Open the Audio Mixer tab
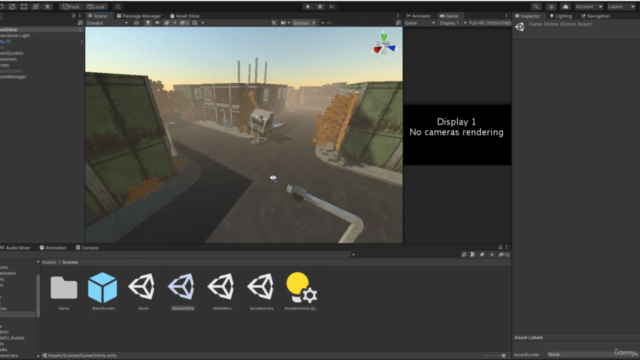Viewport: 640px width, 360px height. (15, 248)
